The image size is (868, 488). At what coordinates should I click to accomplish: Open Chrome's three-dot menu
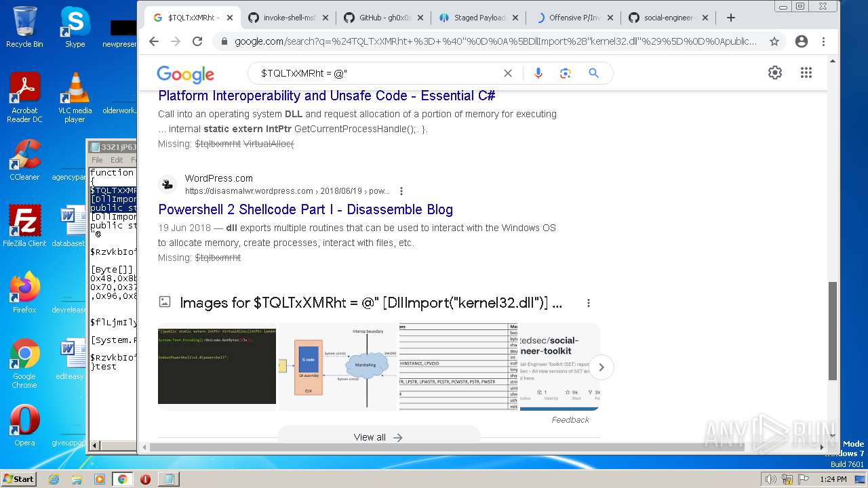tap(823, 41)
